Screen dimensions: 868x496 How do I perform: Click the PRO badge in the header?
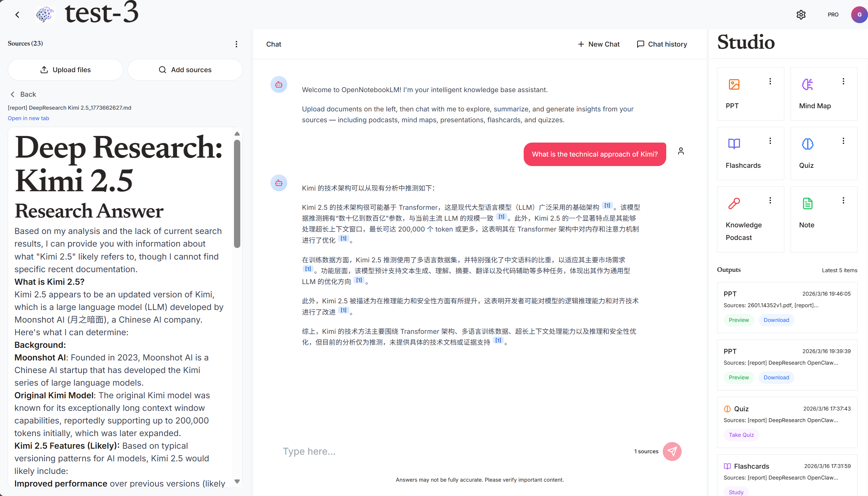tap(833, 15)
